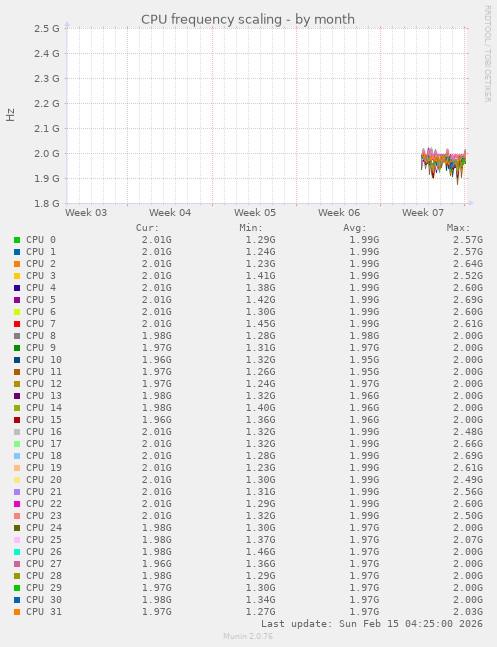Click the 'CPU 25' legend label
497x647 pixels.
pos(44,540)
